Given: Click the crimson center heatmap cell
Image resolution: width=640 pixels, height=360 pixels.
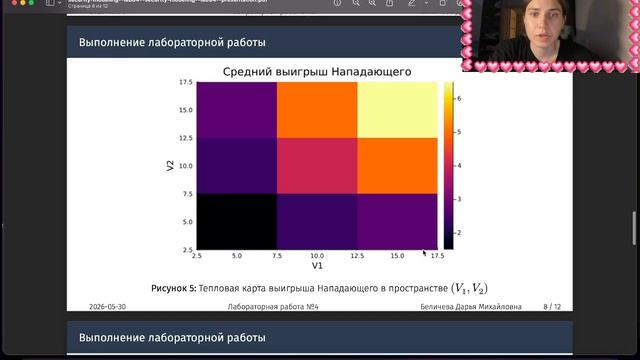Looking at the screenshot, I should tap(317, 166).
